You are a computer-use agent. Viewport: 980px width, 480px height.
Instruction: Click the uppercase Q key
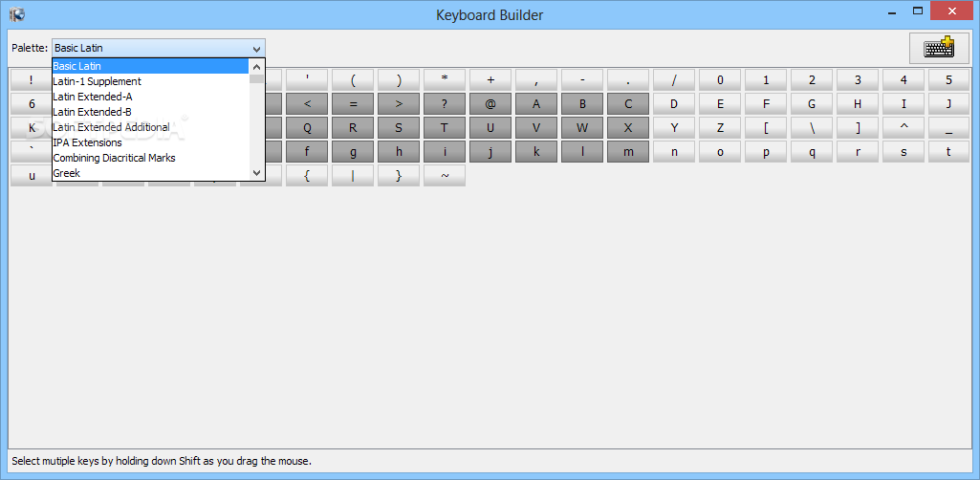[307, 127]
